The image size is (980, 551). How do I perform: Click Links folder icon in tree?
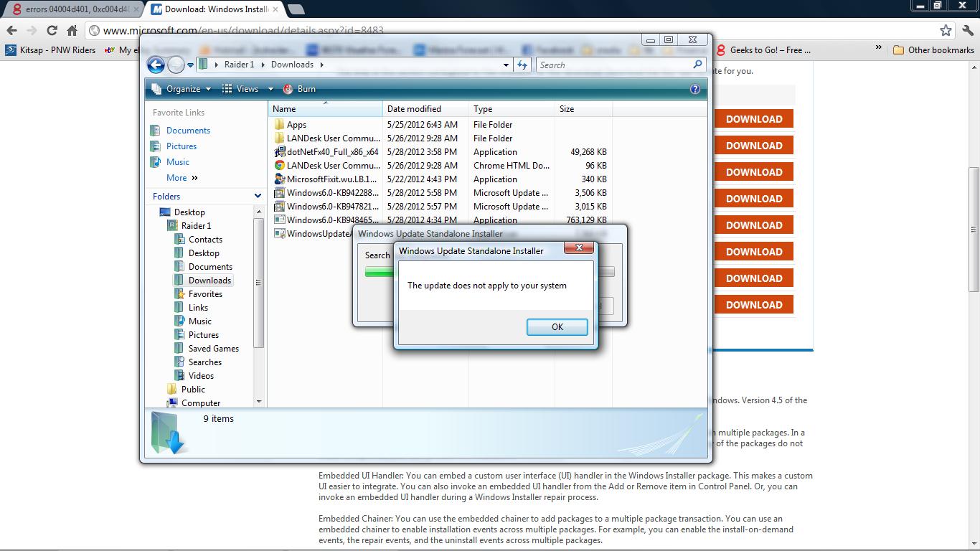click(180, 308)
